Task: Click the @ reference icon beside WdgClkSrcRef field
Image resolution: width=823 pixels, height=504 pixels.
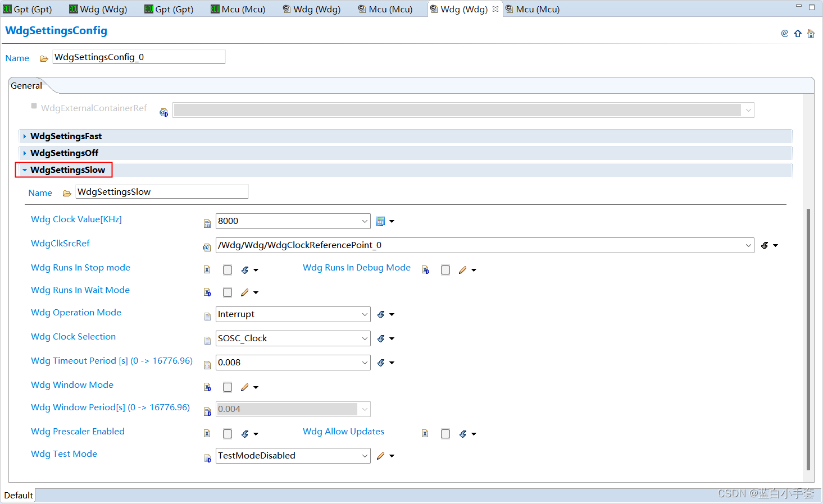Action: tap(207, 247)
